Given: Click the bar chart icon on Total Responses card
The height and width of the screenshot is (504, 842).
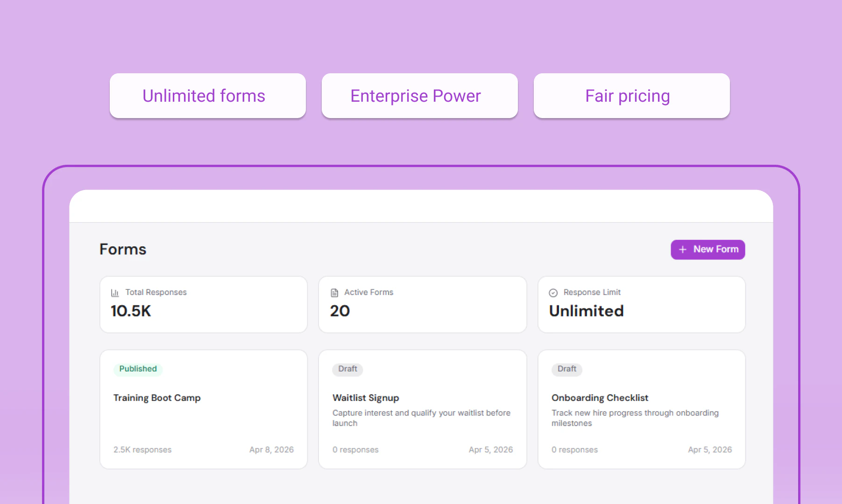Looking at the screenshot, I should click(115, 293).
